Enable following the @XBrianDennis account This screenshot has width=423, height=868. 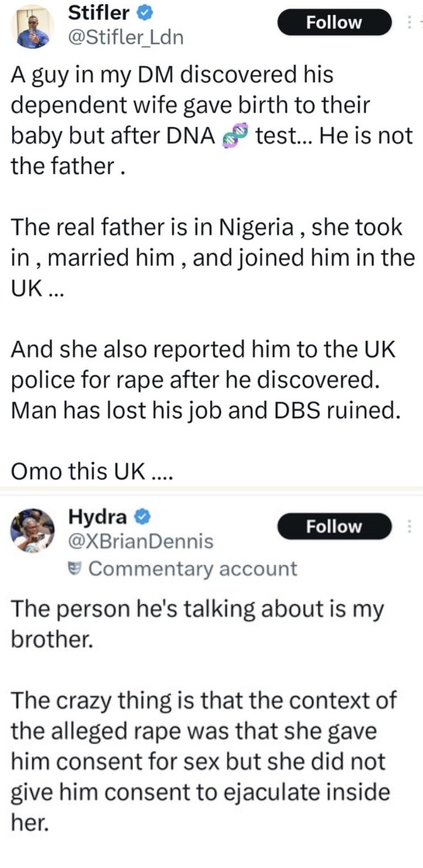tap(334, 527)
